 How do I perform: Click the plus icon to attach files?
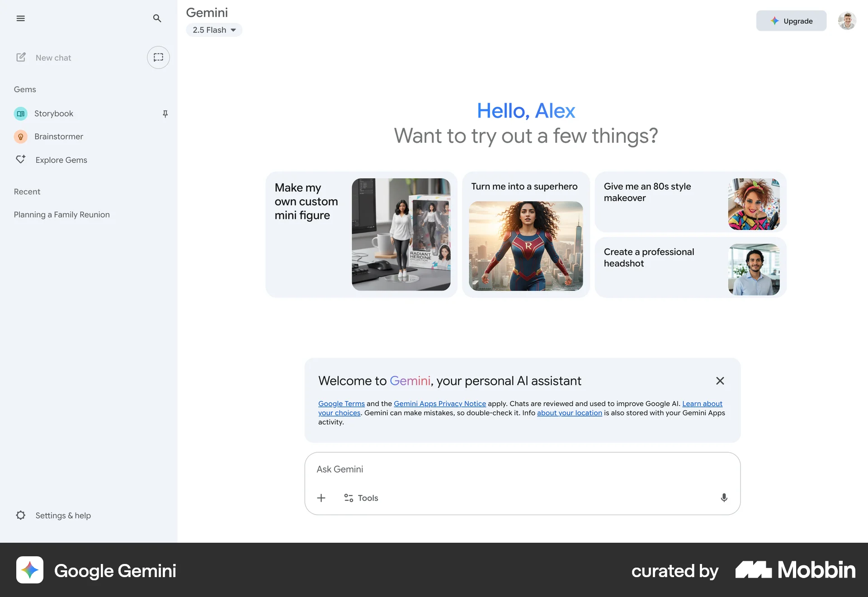click(x=321, y=497)
